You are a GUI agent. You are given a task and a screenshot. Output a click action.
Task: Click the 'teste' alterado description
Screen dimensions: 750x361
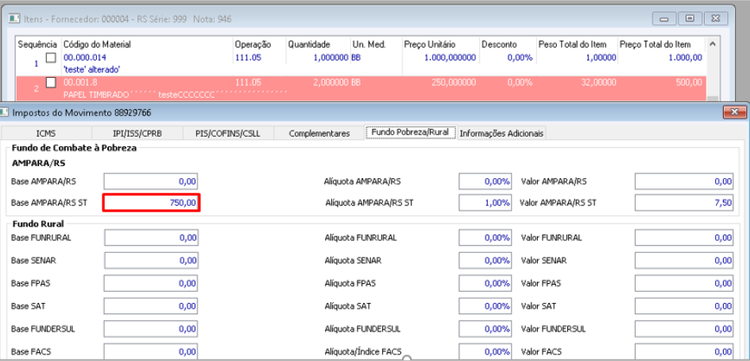91,69
